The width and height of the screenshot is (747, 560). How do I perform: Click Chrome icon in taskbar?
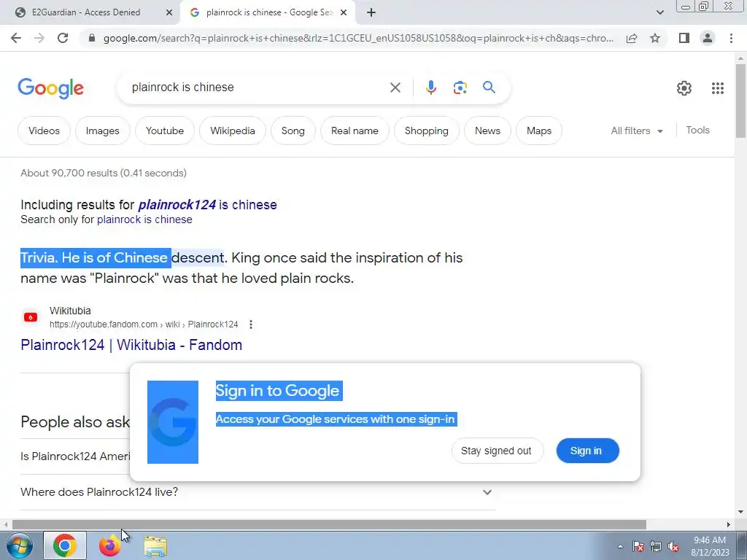click(65, 545)
